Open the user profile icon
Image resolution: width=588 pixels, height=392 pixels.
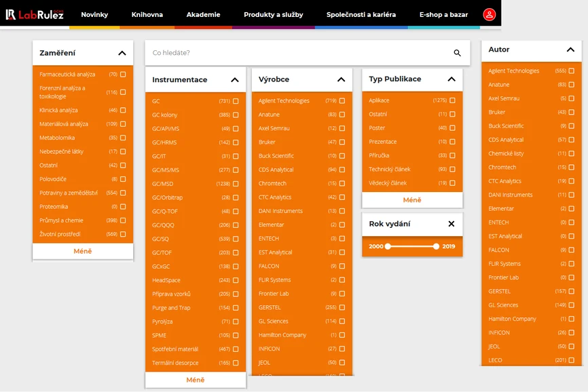(489, 14)
